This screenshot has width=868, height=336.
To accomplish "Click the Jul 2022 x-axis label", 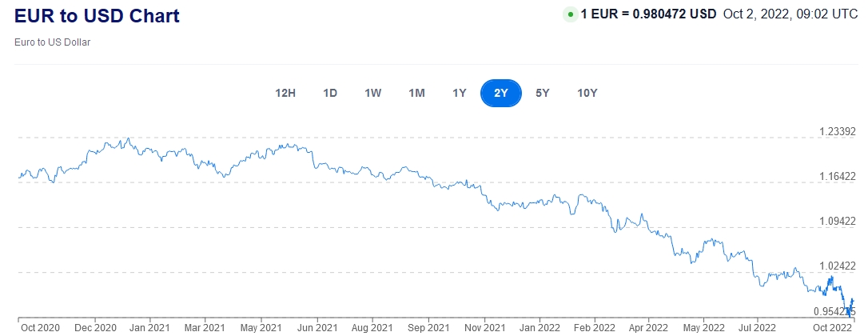I will pyautogui.click(x=755, y=326).
